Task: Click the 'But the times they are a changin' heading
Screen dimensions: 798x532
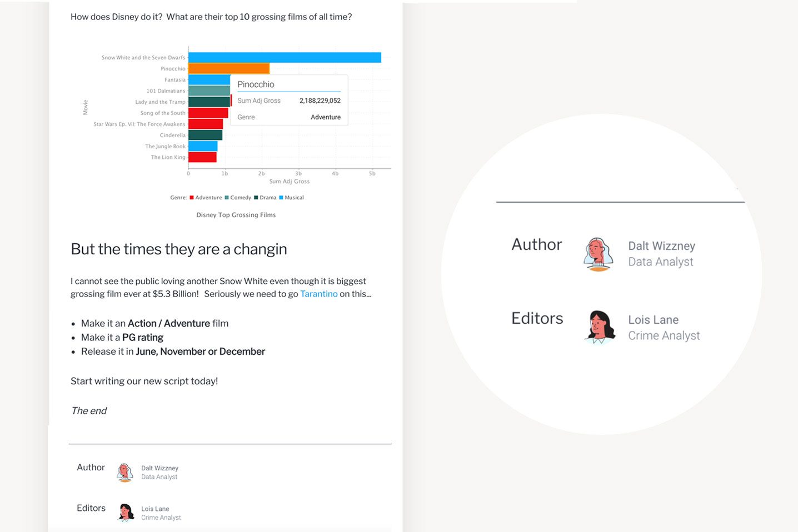Action: pos(179,249)
